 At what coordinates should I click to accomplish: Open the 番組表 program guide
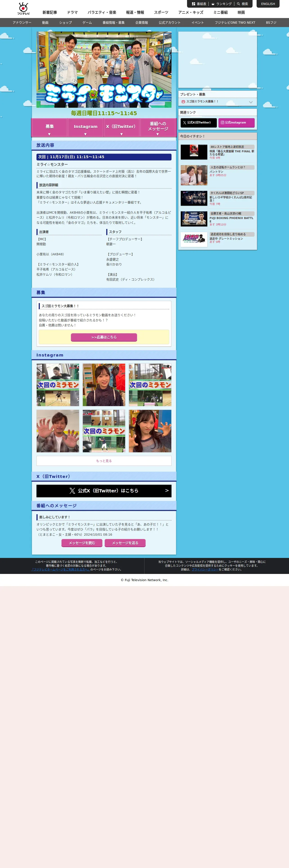pos(199,4)
